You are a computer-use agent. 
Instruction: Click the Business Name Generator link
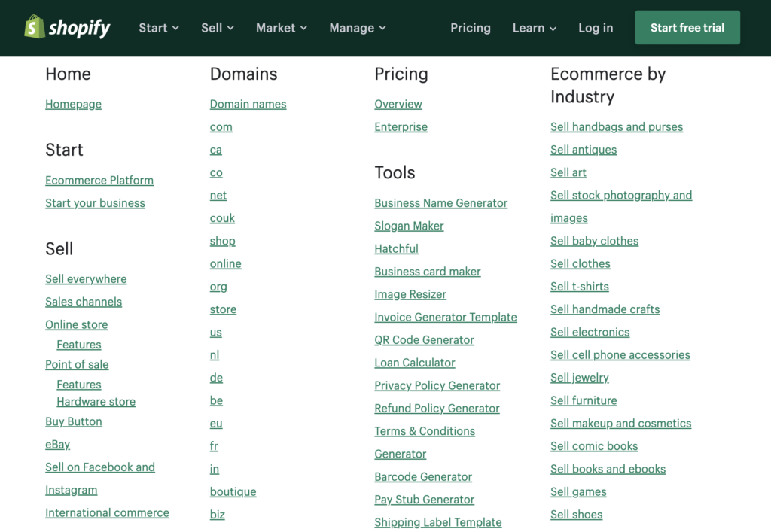pos(440,202)
